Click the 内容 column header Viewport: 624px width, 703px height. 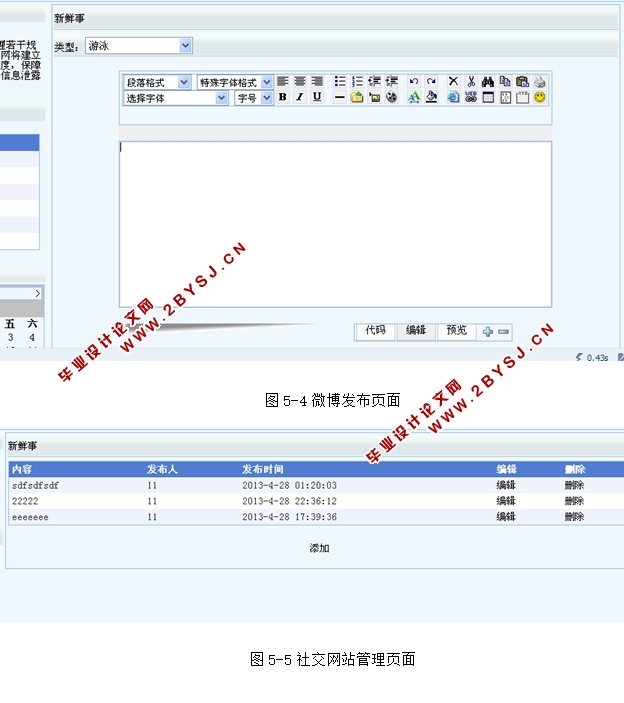tap(22, 469)
